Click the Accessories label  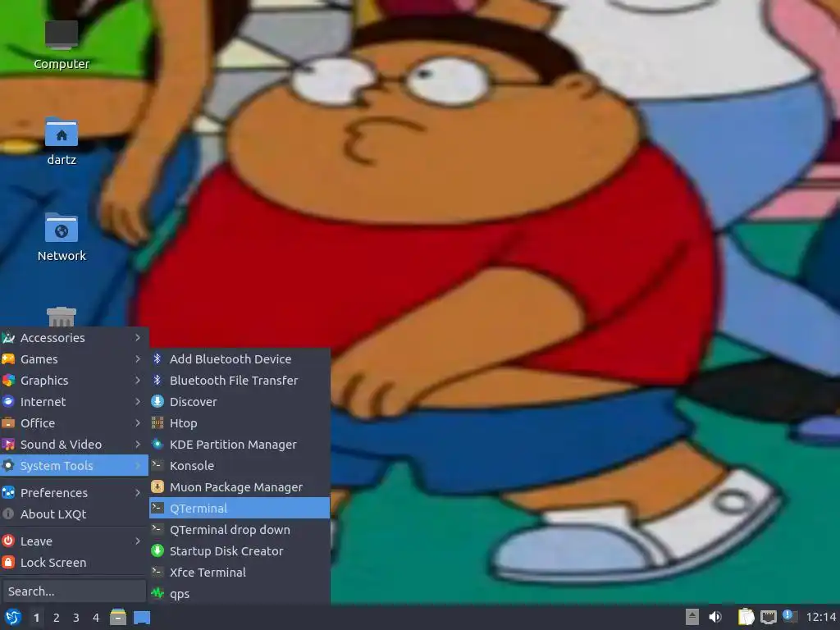click(x=52, y=337)
